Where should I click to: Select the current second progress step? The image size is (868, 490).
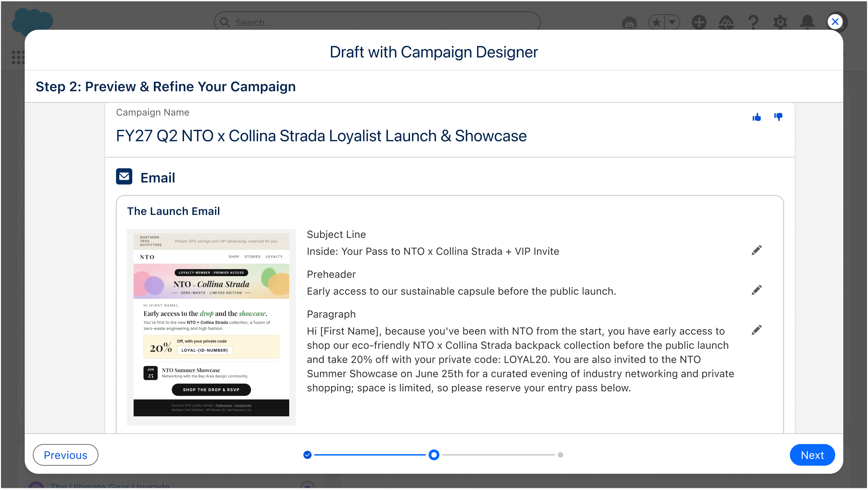tap(434, 455)
